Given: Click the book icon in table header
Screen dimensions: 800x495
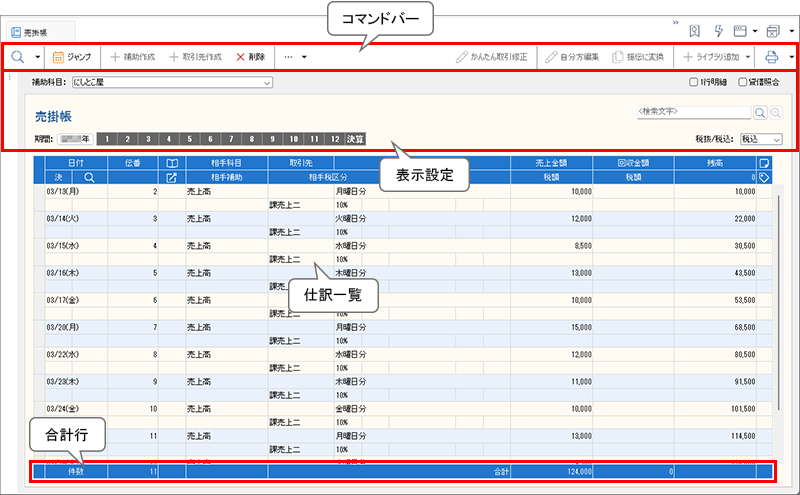Looking at the screenshot, I should coord(172,162).
